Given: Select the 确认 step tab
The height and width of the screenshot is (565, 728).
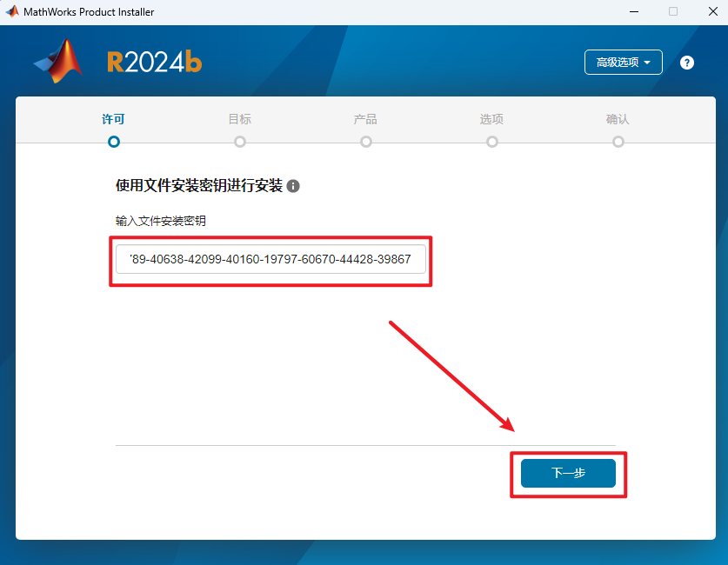Looking at the screenshot, I should point(618,119).
